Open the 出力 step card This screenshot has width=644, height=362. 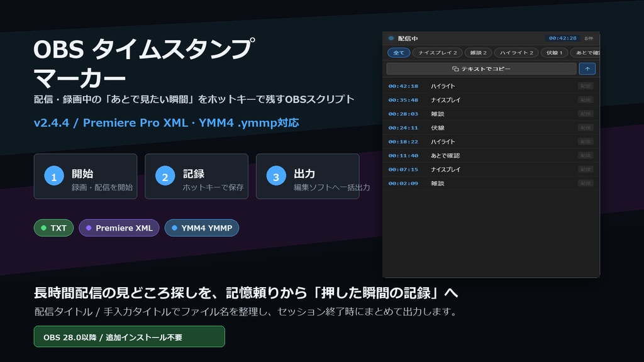coord(308,177)
